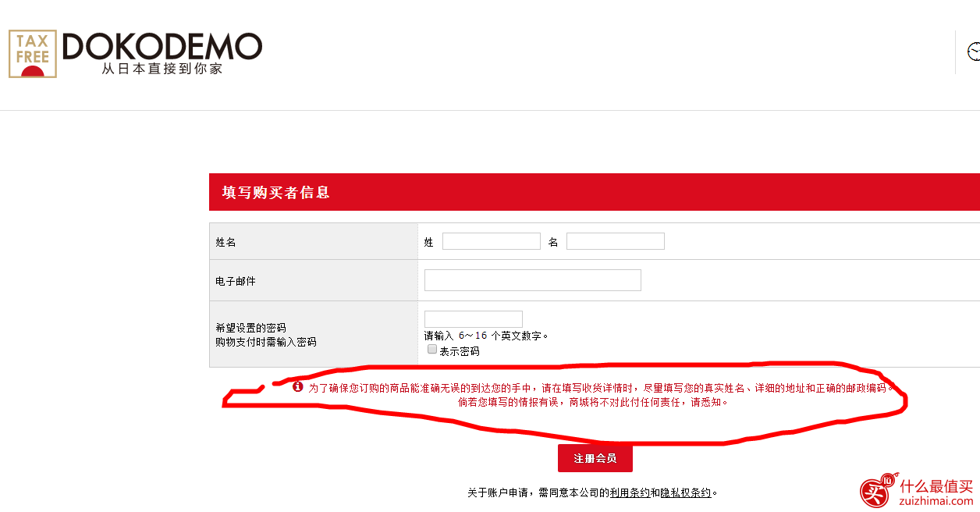Click the 请输入 6~16 个英文数字 hint
This screenshot has height=512, width=980.
(487, 336)
